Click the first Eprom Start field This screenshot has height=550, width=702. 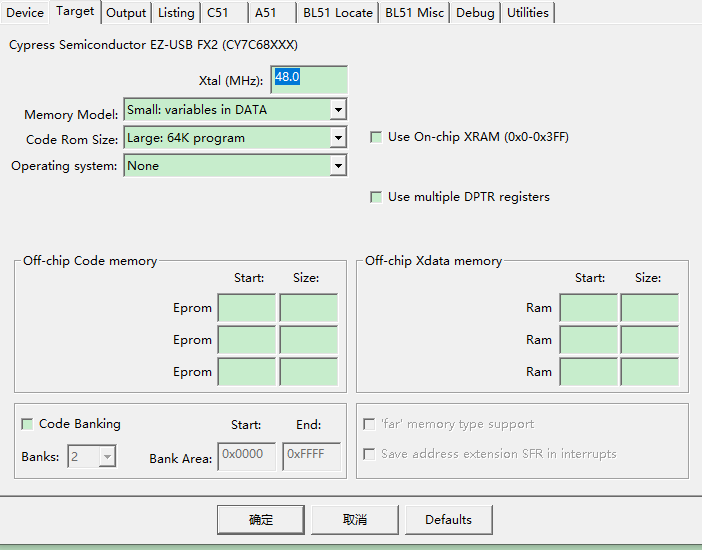247,308
